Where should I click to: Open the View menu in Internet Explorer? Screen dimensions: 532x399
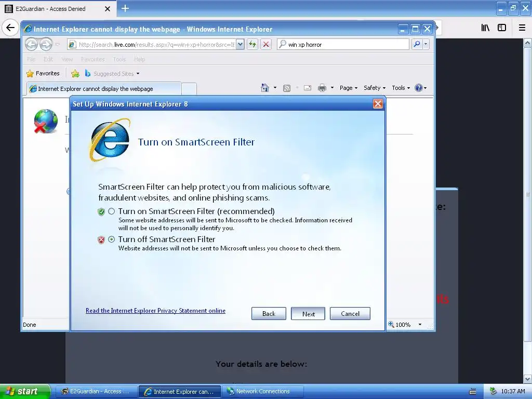(67, 59)
